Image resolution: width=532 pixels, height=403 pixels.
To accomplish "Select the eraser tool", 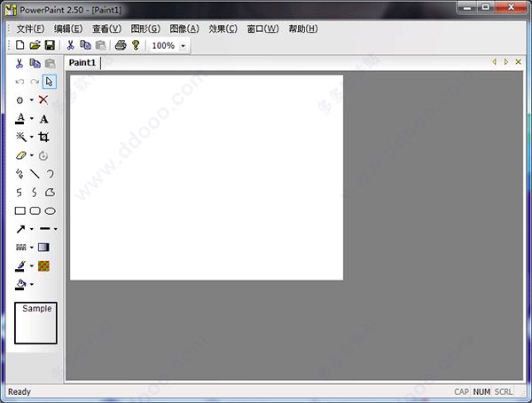I will (x=20, y=155).
